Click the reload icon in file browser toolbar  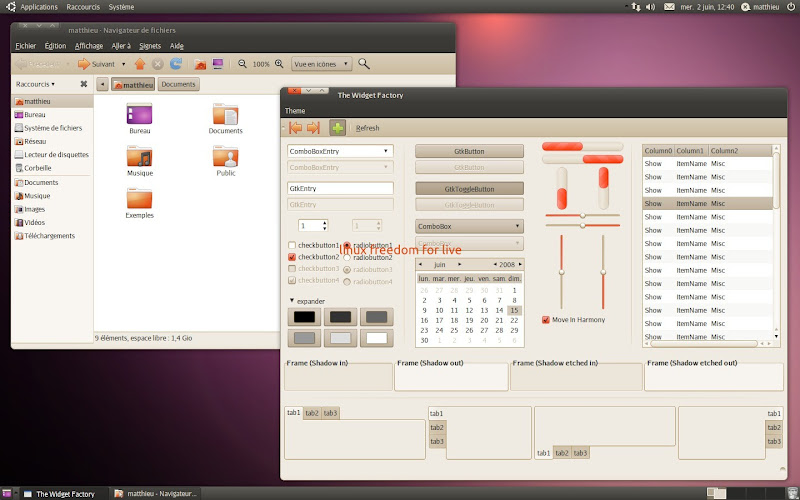176,64
